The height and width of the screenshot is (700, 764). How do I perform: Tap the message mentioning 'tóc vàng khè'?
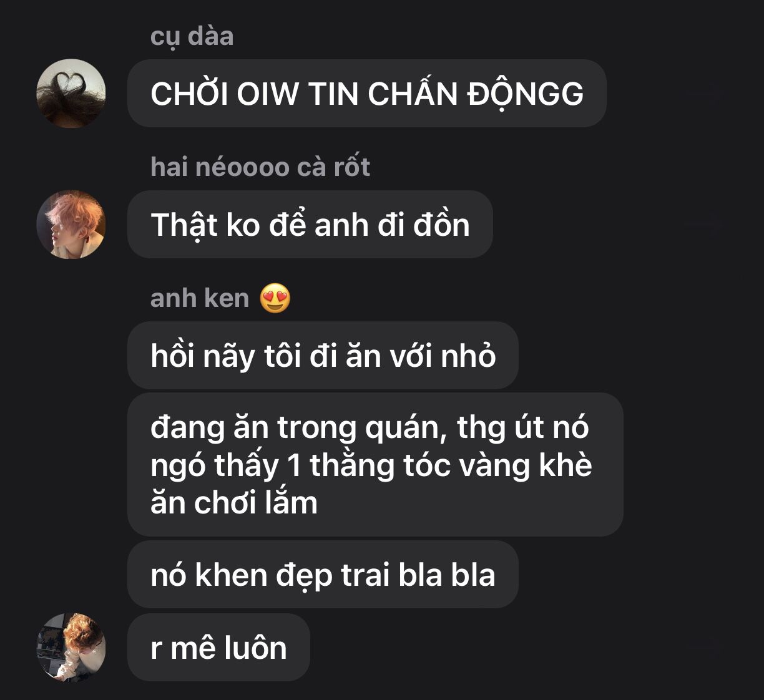click(x=376, y=465)
